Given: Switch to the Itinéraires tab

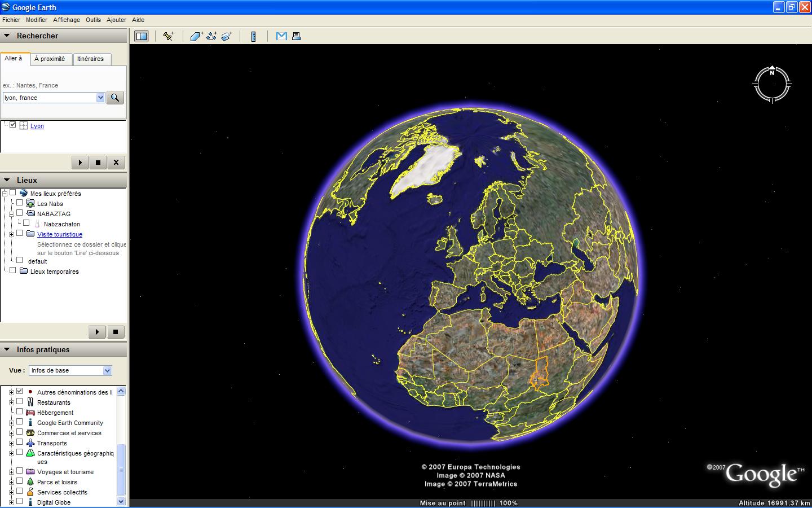Looking at the screenshot, I should tap(91, 59).
